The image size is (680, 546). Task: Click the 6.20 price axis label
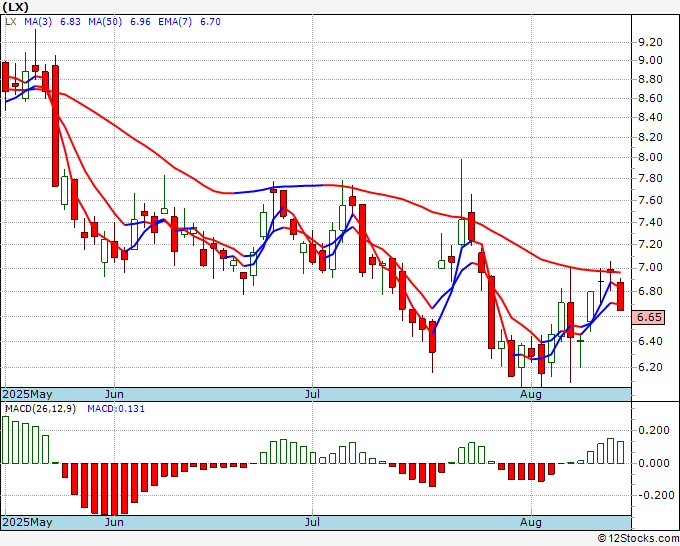point(651,367)
